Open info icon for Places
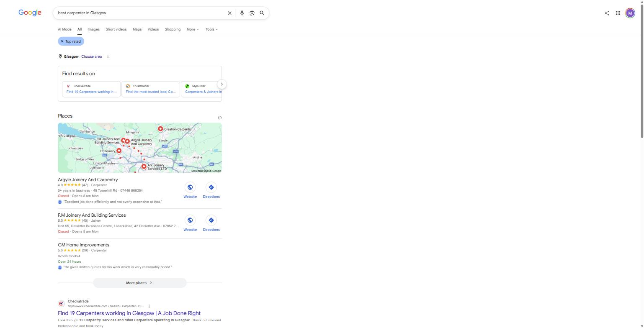The height and width of the screenshot is (328, 644). (220, 118)
